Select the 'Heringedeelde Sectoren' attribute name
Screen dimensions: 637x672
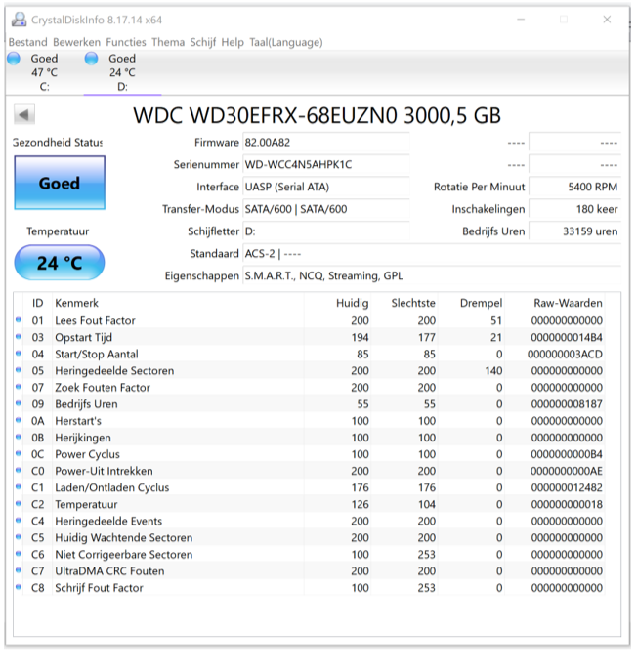(114, 371)
